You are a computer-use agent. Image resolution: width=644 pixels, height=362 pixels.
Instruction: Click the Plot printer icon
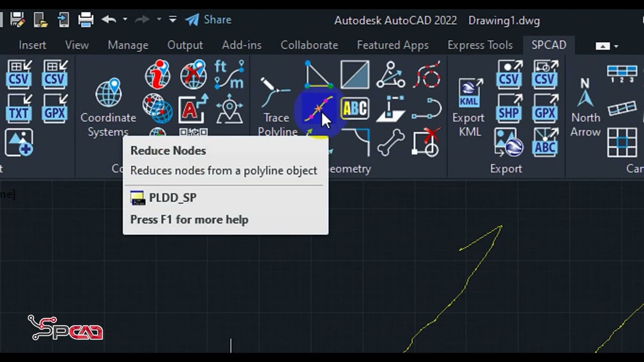(86, 20)
